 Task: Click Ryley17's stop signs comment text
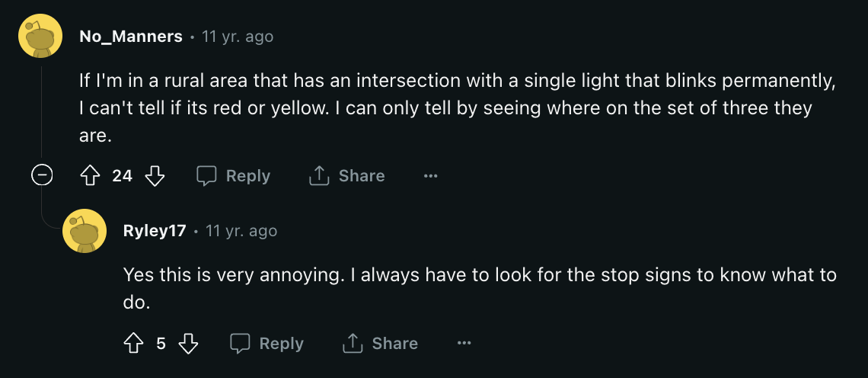(x=480, y=288)
